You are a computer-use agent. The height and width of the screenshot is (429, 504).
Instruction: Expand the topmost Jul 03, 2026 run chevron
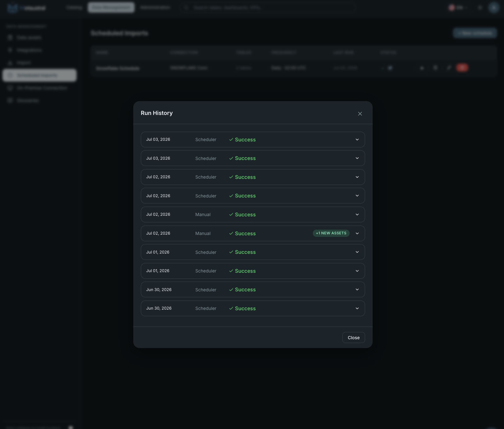[x=357, y=140]
